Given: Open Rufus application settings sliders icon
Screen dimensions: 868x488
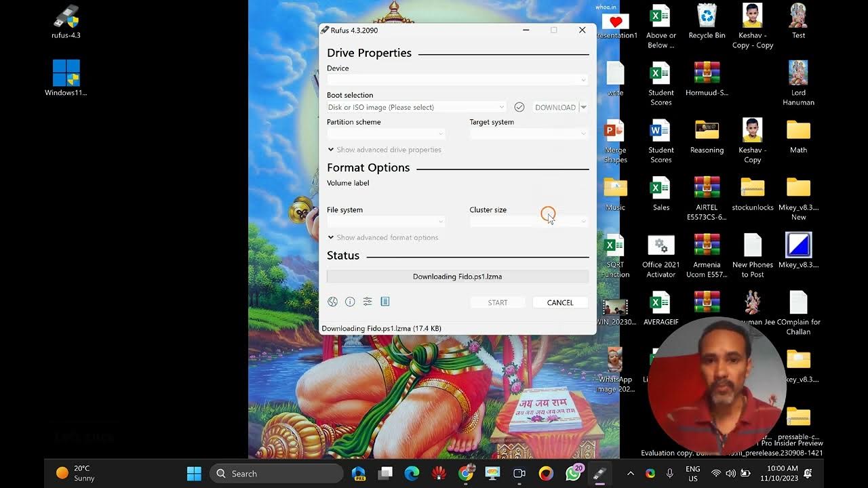Looking at the screenshot, I should pyautogui.click(x=368, y=302).
